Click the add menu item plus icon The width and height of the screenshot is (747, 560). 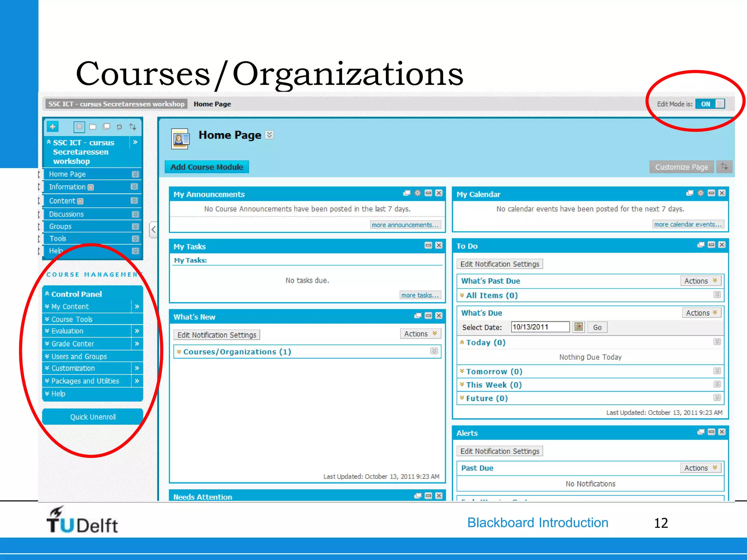pos(53,127)
